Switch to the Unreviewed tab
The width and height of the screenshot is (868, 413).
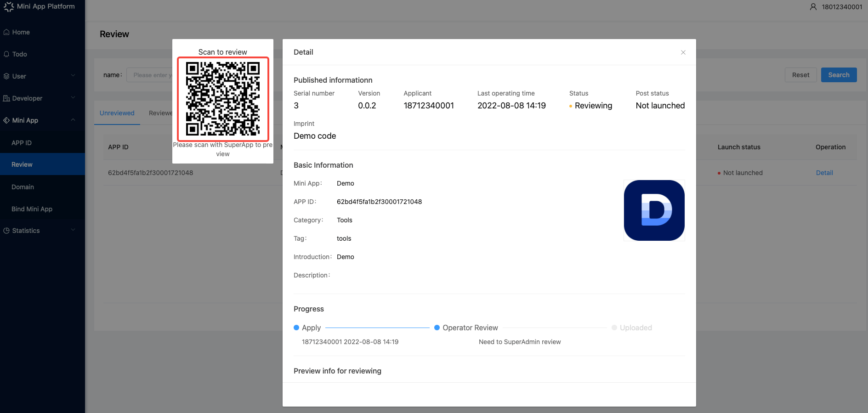[117, 113]
